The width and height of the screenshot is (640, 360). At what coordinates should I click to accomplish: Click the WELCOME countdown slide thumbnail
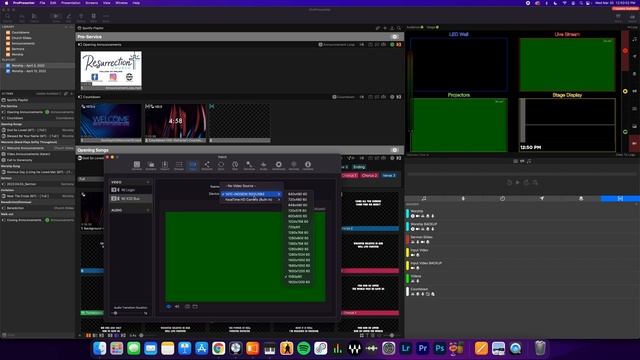pyautogui.click(x=111, y=123)
